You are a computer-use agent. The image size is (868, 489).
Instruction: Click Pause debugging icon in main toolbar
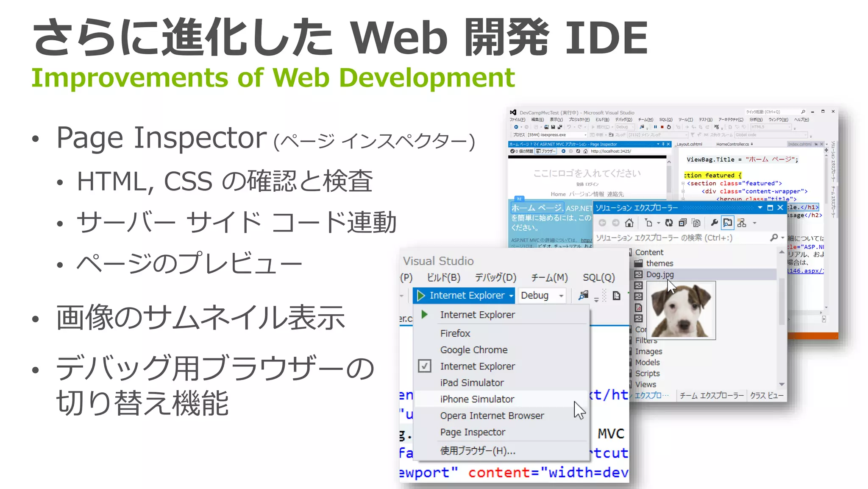(655, 127)
